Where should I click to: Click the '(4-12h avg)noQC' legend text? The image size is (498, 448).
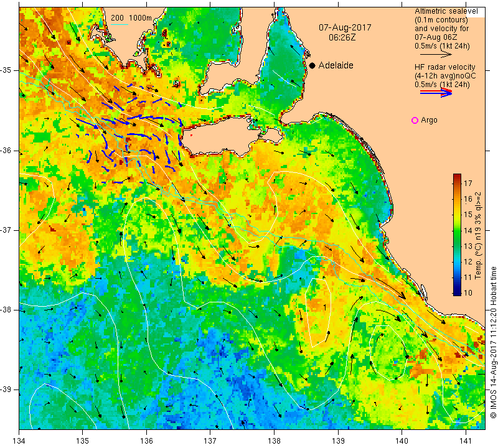point(445,76)
